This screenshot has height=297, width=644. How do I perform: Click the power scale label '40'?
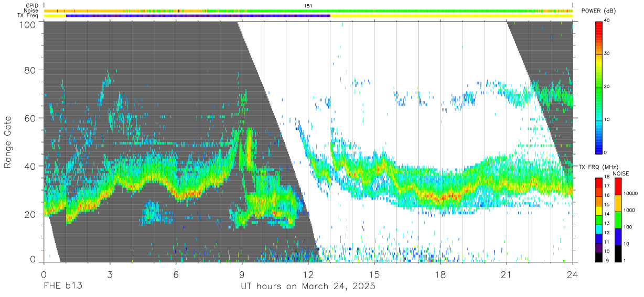608,21
